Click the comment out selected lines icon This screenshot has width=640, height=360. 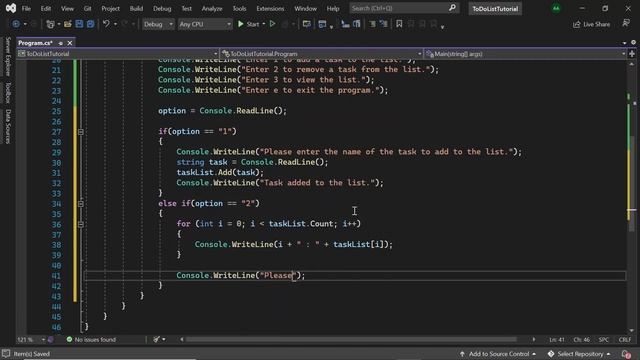[x=345, y=24]
